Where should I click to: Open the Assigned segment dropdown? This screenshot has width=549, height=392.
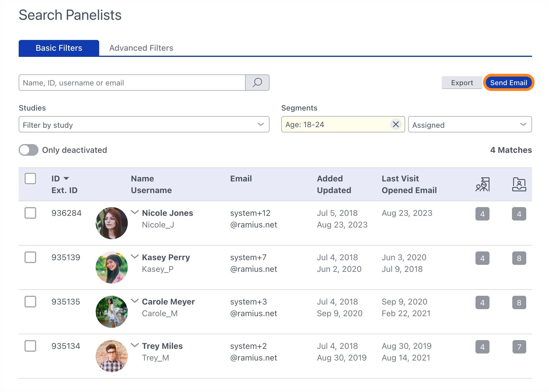(470, 125)
